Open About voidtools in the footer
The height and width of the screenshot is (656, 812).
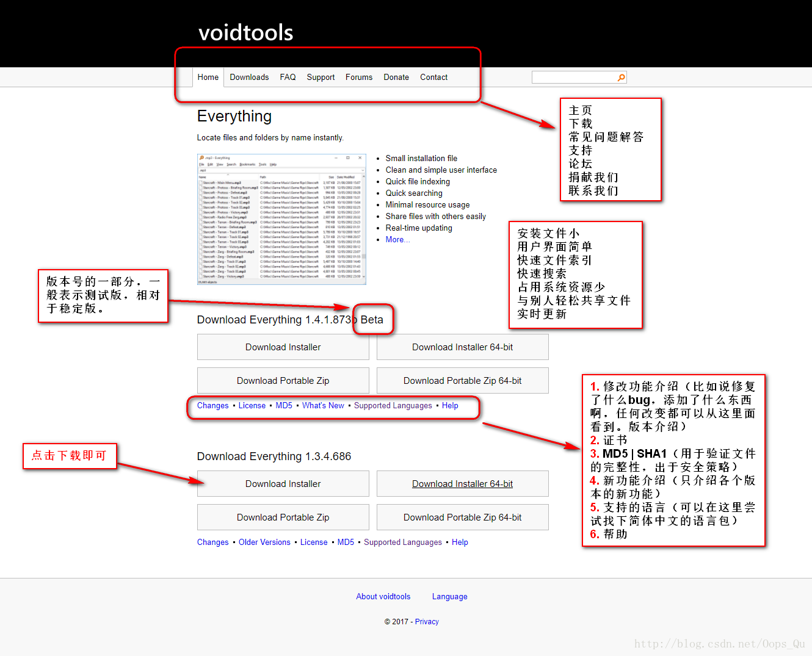383,597
